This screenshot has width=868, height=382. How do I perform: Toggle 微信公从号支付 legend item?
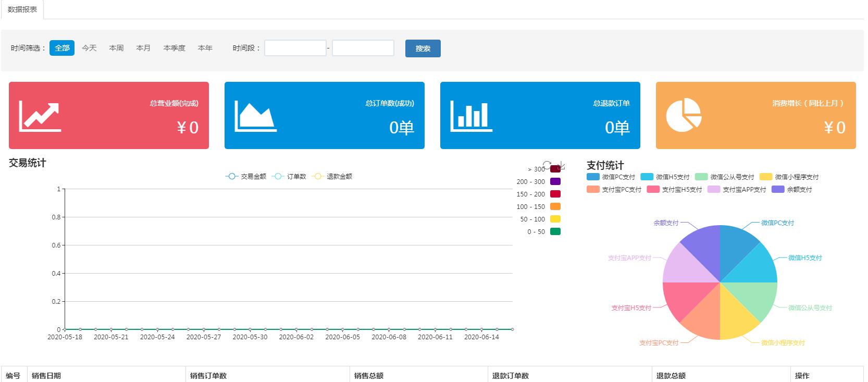coord(724,177)
